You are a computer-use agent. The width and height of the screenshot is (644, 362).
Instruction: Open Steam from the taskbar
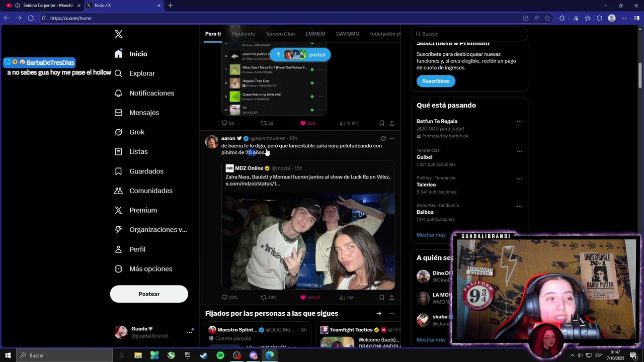204,355
